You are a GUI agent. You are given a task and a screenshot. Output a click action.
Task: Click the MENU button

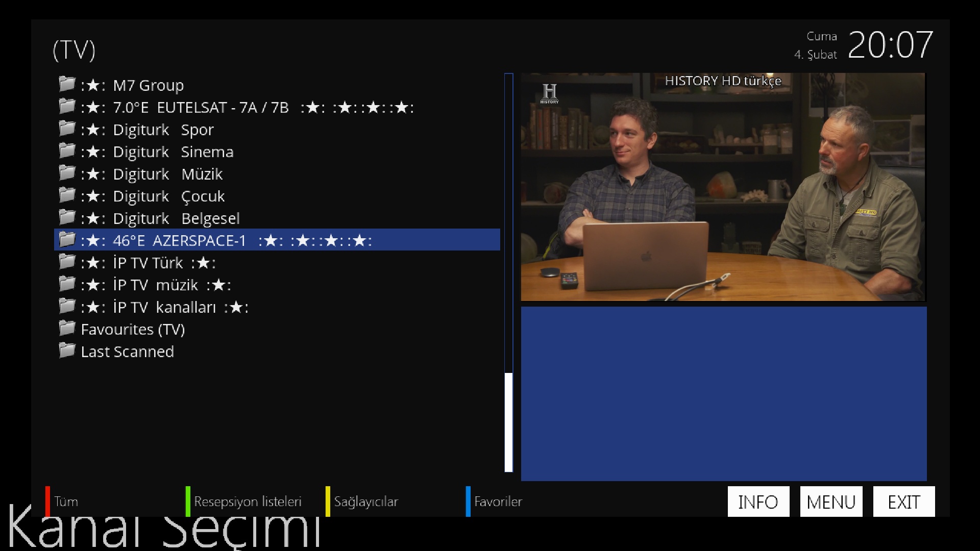tap(831, 502)
